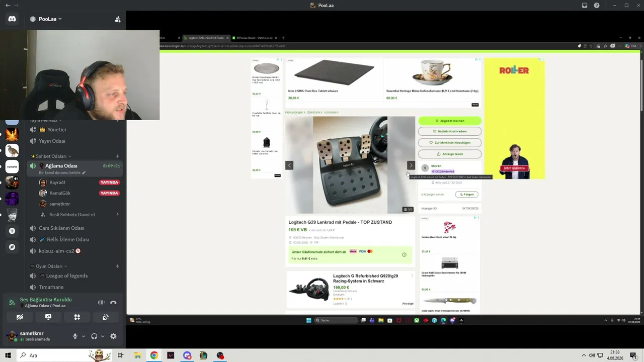Viewport: 644px width, 362px height.
Task: Create a channel in Oyun Odaları
Action: pyautogui.click(x=117, y=266)
